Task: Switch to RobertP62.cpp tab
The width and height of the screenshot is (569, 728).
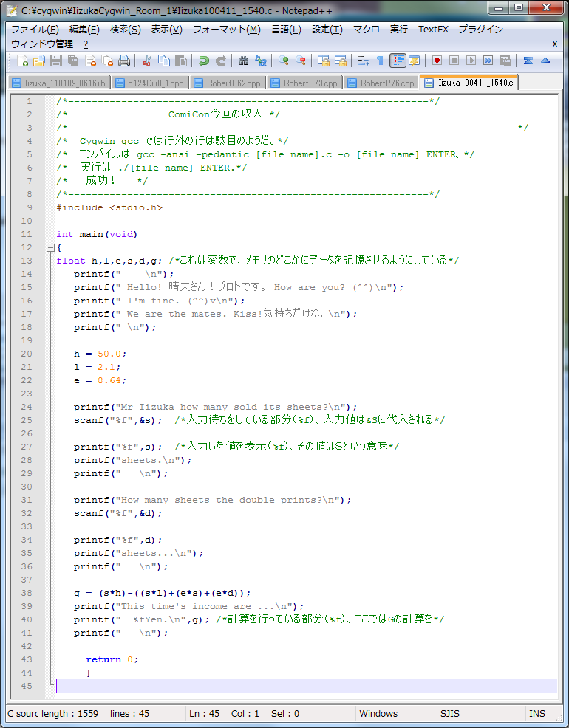Action: point(227,83)
